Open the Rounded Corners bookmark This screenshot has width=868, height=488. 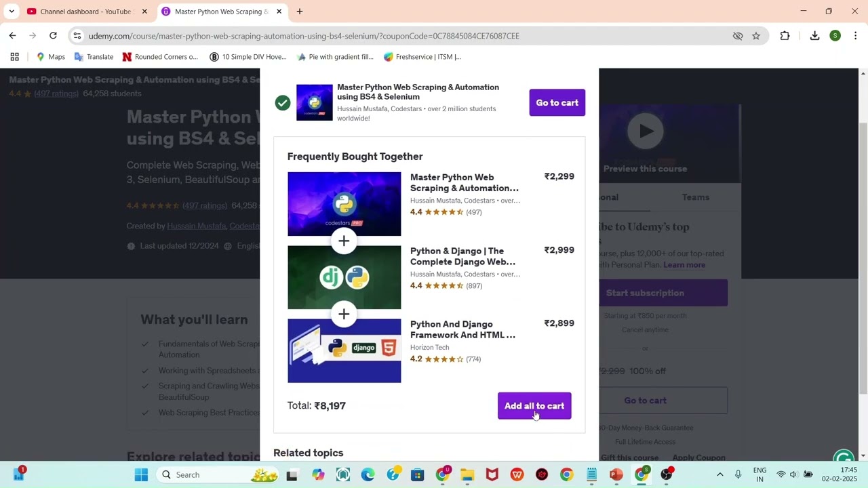[160, 57]
